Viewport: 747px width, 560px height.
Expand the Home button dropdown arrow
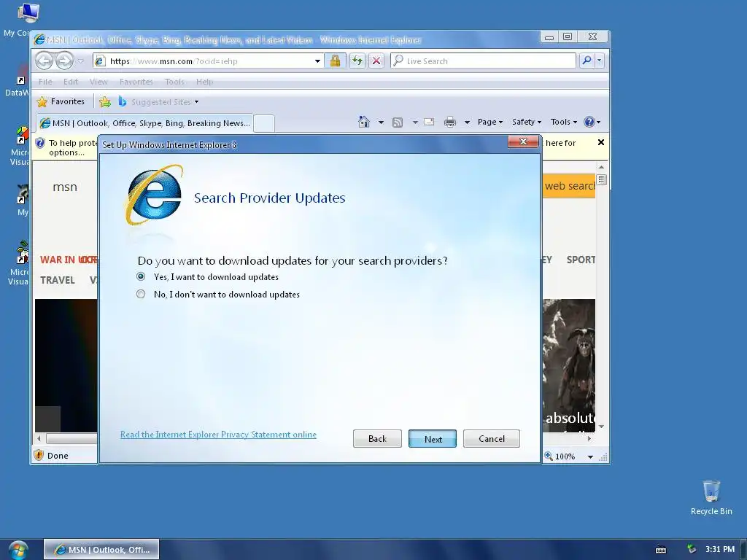pos(381,122)
